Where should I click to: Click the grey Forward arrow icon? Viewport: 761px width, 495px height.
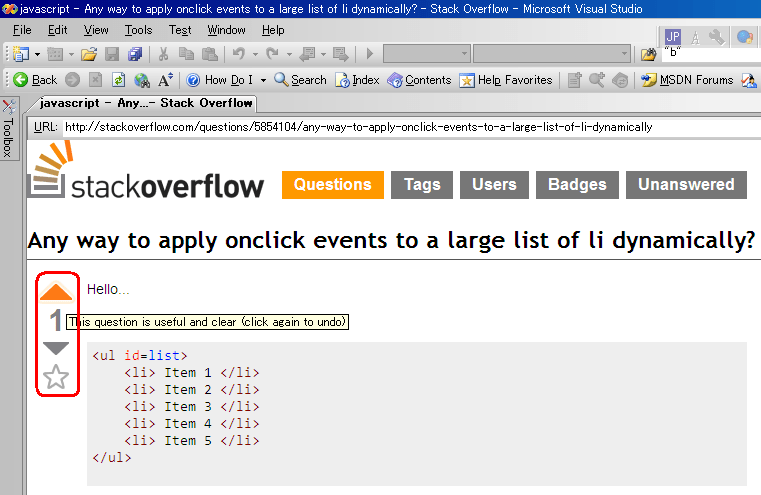(72, 80)
